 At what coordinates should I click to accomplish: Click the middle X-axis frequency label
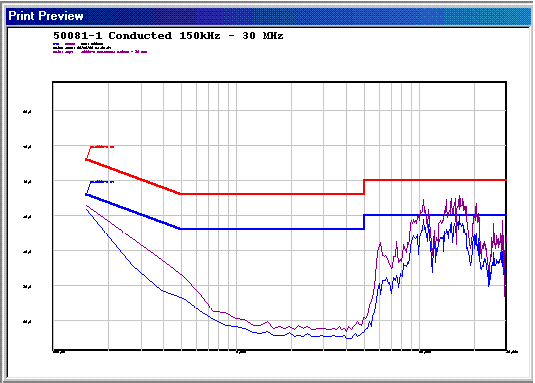[x=241, y=352]
